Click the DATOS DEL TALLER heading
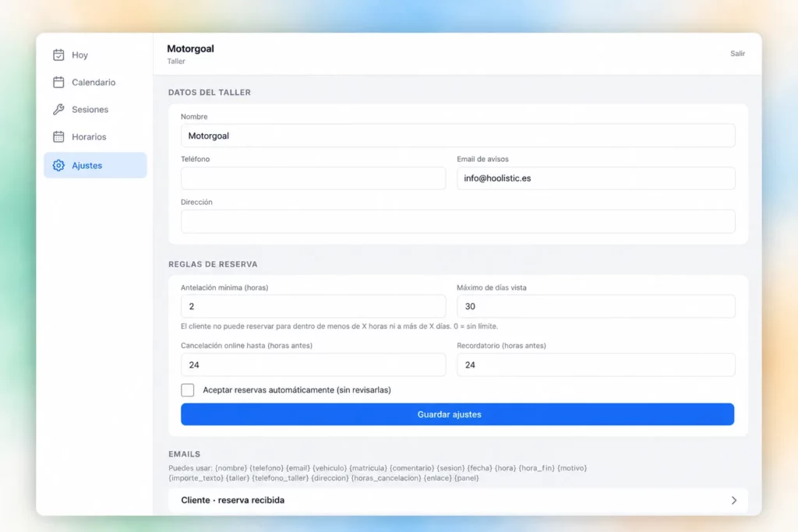 tap(210, 93)
